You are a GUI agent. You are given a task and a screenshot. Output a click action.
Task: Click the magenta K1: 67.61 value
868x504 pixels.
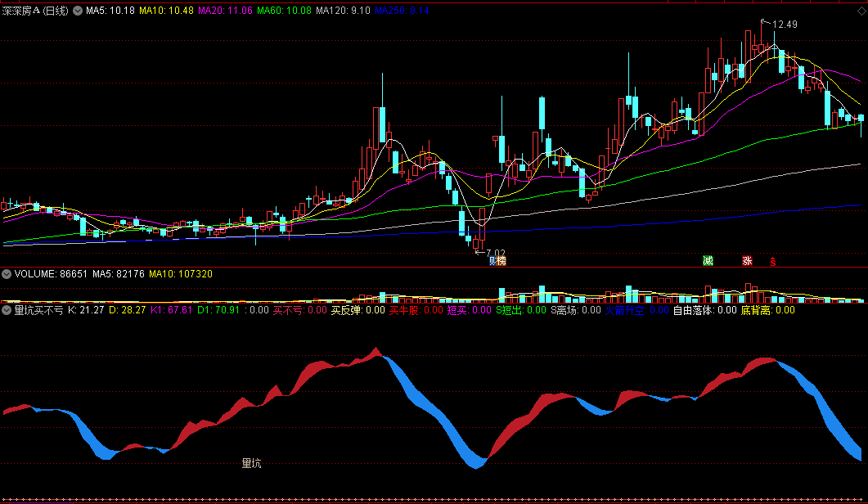(171, 310)
